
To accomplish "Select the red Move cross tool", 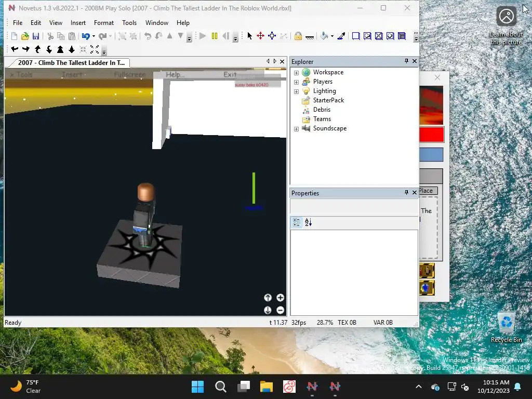I will 261,36.
